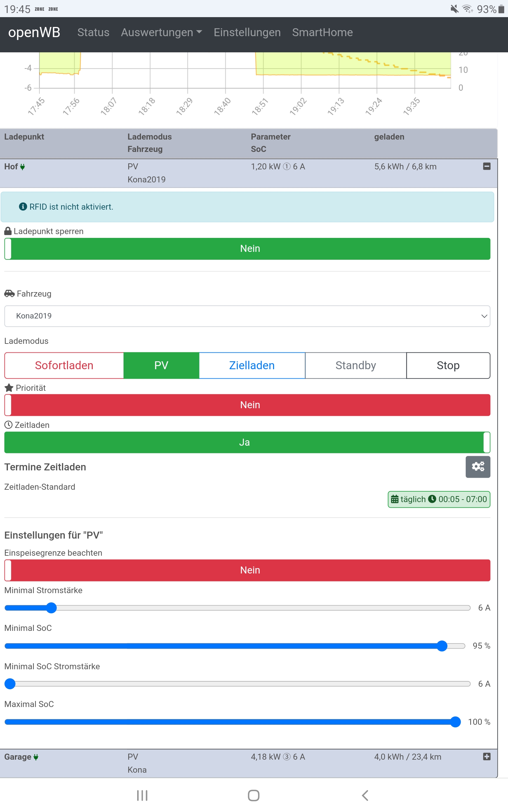Screen dimensions: 508x812
Task: Tap the Wi-Fi status icon
Action: pos(467,9)
